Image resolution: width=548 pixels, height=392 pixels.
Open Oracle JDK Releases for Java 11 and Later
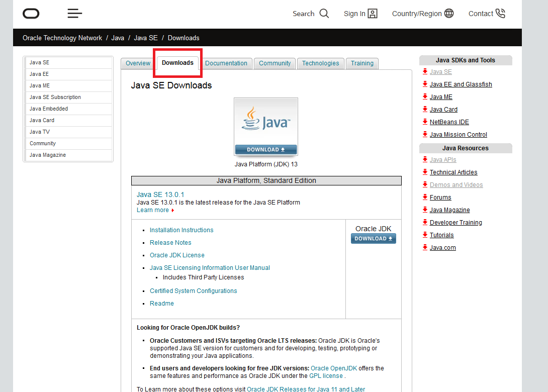(306, 389)
